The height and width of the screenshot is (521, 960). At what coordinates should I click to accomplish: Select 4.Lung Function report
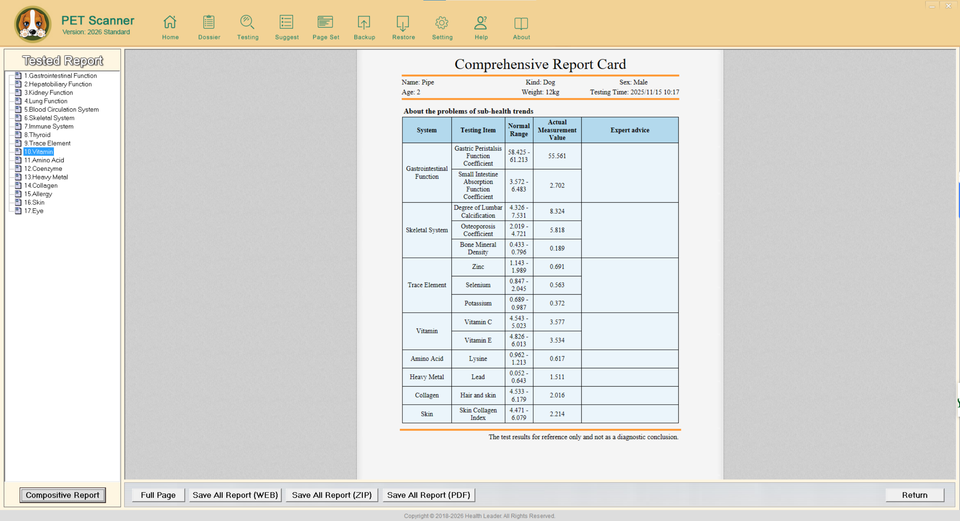tap(45, 101)
